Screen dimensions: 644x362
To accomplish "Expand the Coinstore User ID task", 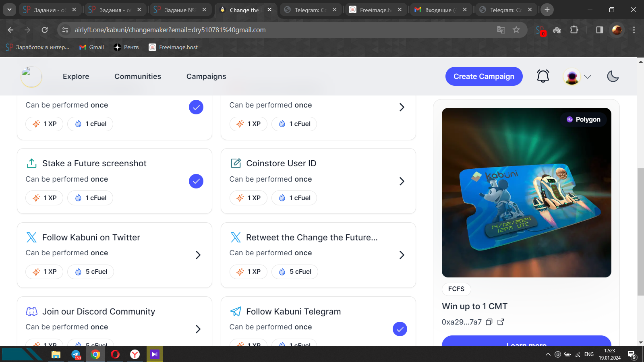I will pyautogui.click(x=402, y=181).
